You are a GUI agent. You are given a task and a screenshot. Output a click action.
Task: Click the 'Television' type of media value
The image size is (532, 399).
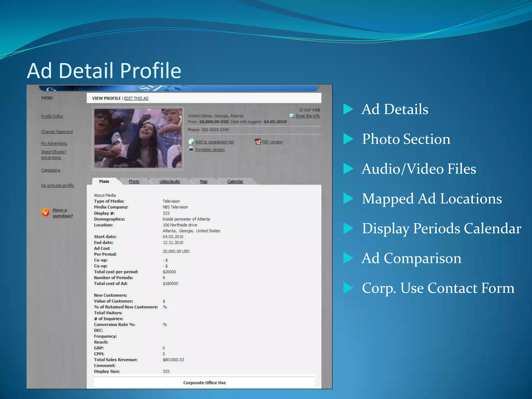171,201
